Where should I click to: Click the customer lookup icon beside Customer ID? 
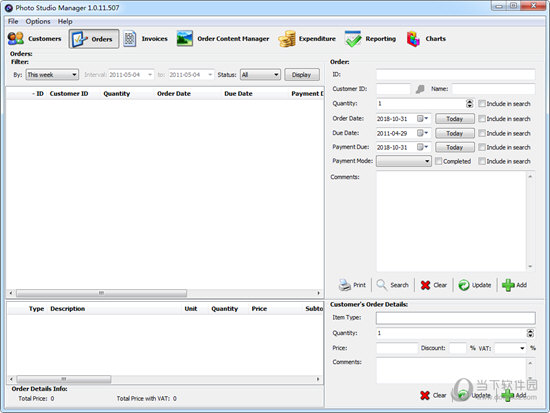[420, 89]
